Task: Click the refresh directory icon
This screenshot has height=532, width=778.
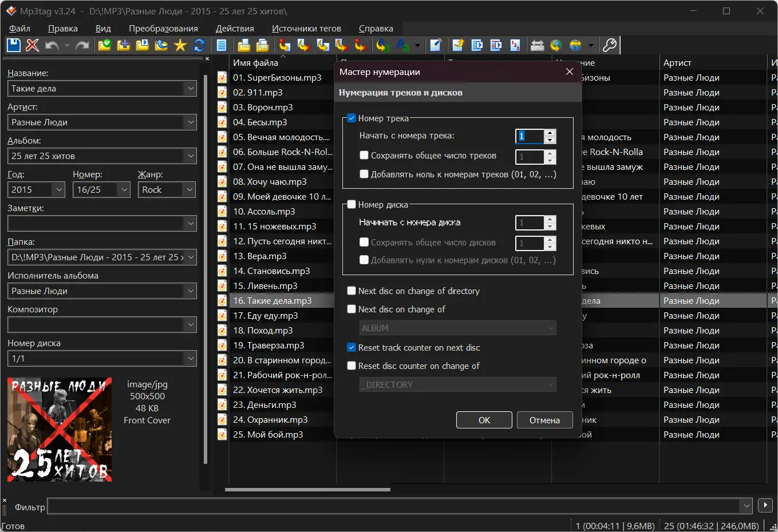Action: 199,45
